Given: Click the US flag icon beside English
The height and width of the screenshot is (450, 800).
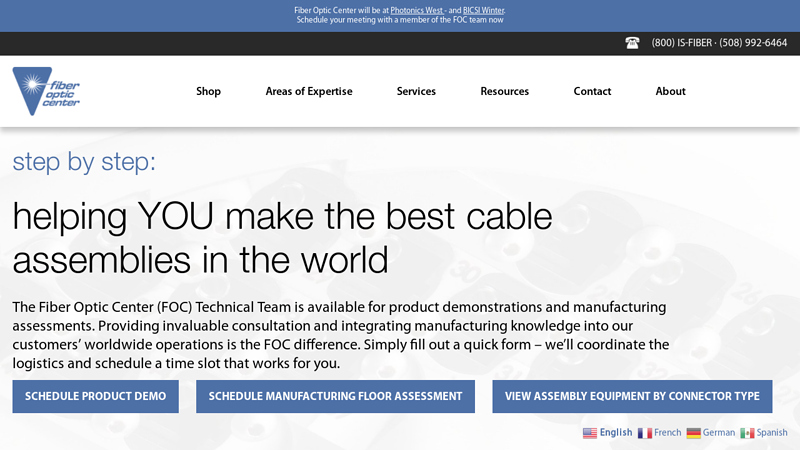Looking at the screenshot, I should [590, 433].
